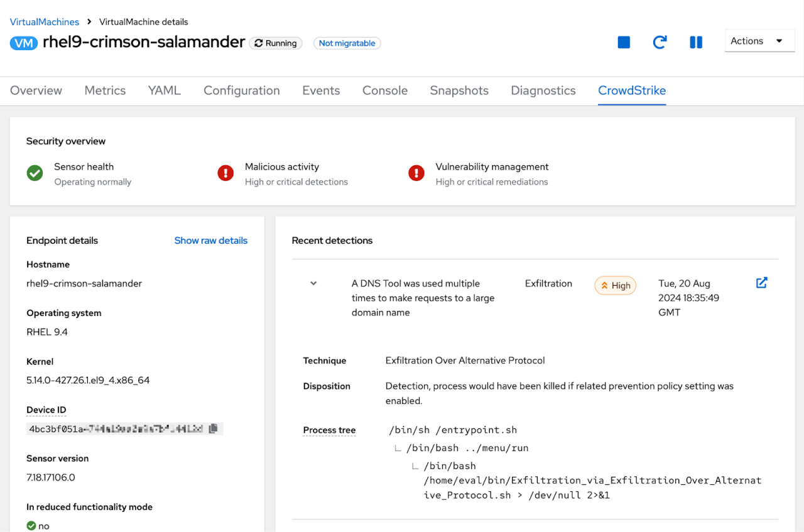804x532 pixels.
Task: Pause the VM with the pause icon
Action: click(x=696, y=42)
